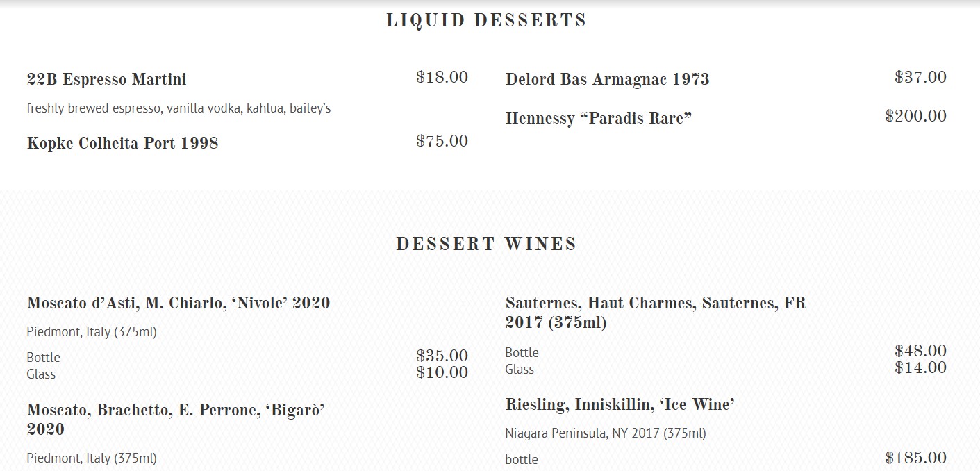This screenshot has height=471, width=980.
Task: Open the Kopke Colheita Port 1998 item
Action: [x=122, y=143]
